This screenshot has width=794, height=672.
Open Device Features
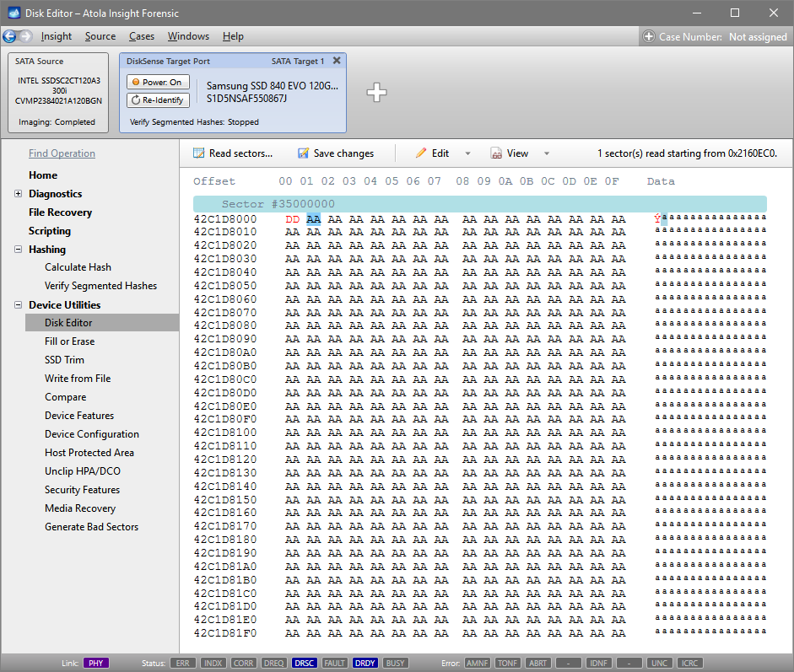[x=79, y=416]
